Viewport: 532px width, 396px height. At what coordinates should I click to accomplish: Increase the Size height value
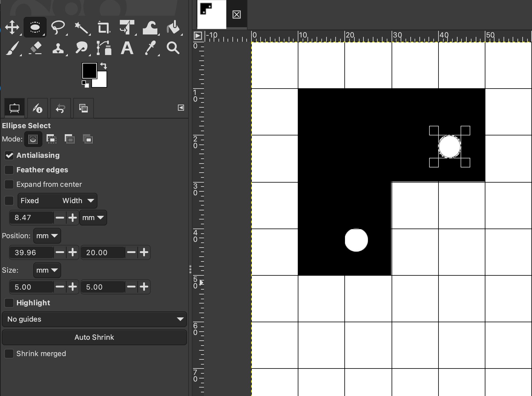click(x=144, y=287)
